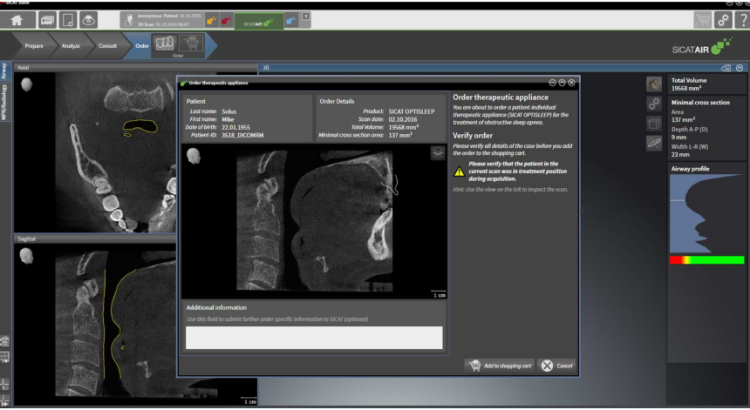Viewport: 750px width, 410px height.
Task: Click the head orientation icon in Sagittal view
Action: 27,256
